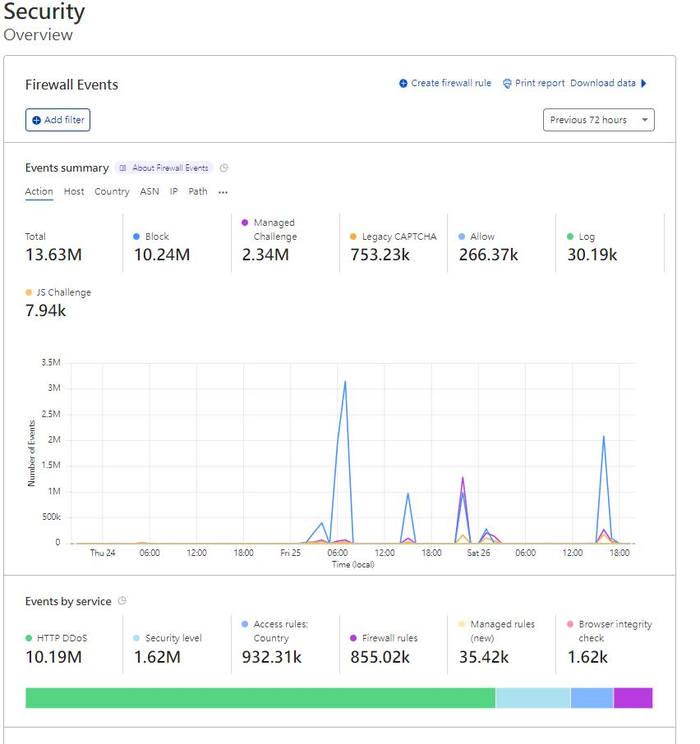Toggle the Allow series legend item
This screenshot has height=744, width=700.
(x=482, y=237)
